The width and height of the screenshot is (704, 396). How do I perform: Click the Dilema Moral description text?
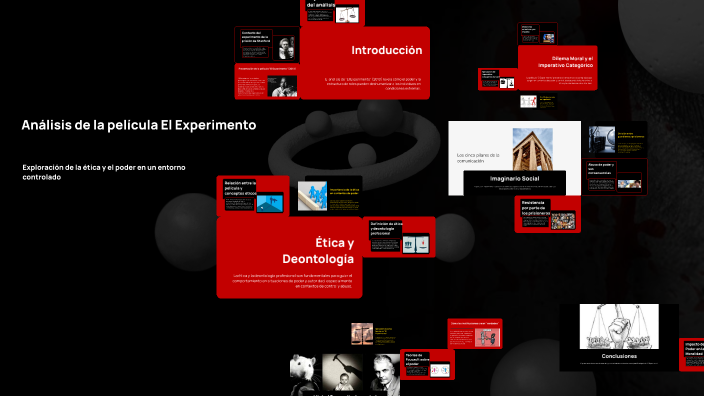[559, 80]
